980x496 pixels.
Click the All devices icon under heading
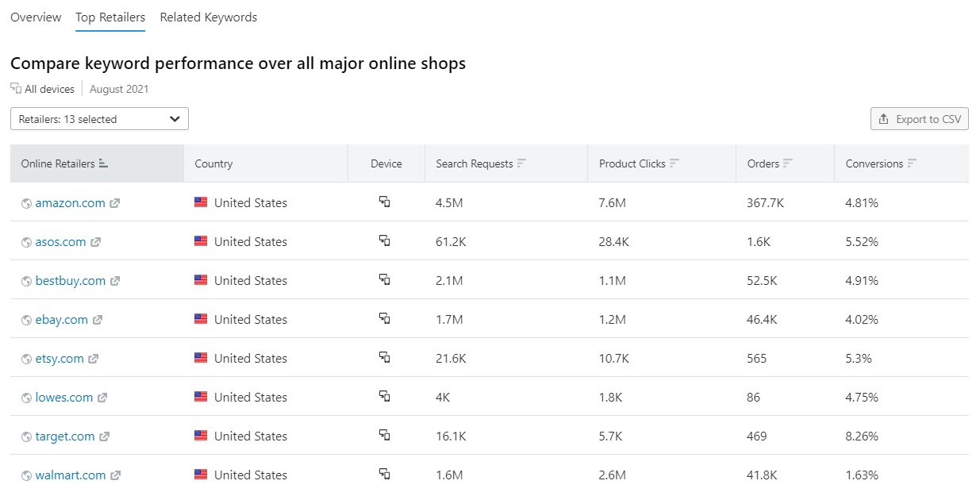[16, 89]
